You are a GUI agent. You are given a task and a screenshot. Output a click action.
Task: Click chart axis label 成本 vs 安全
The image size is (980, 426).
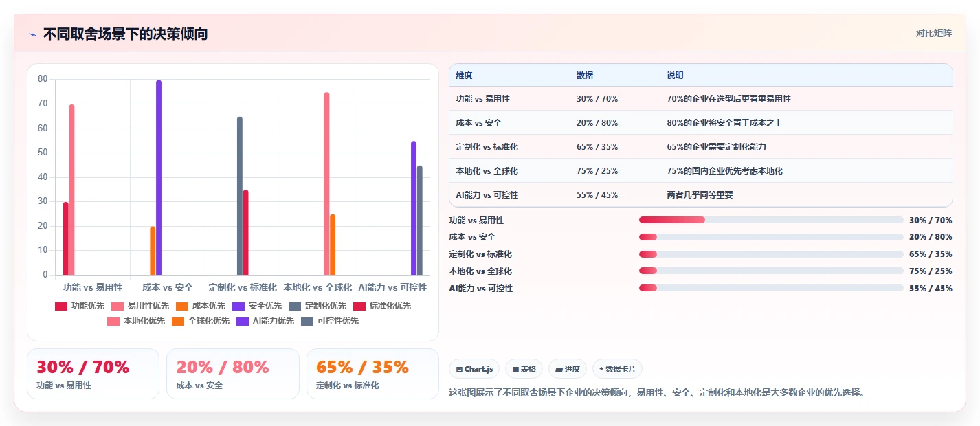pyautogui.click(x=168, y=287)
